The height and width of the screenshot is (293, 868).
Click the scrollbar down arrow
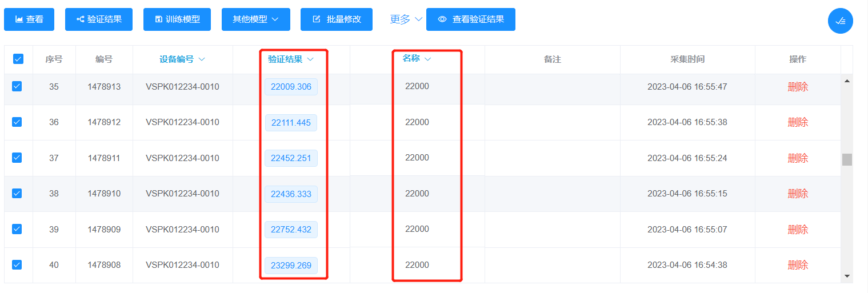point(847,276)
